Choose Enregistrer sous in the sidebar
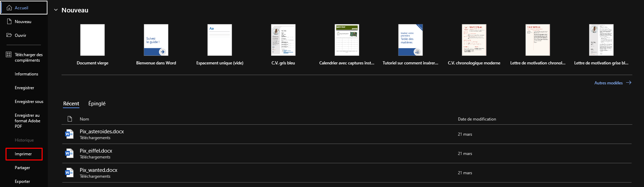This screenshot has width=644, height=187. (x=29, y=102)
